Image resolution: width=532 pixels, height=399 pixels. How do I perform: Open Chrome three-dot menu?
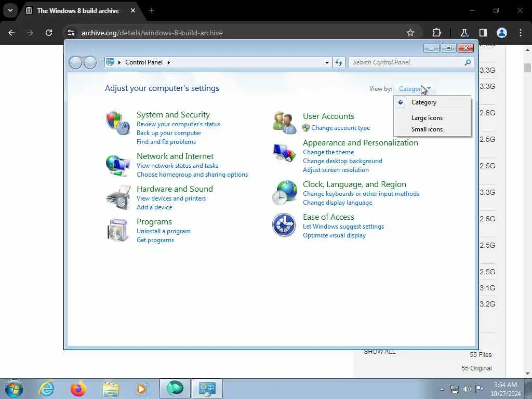coord(521,33)
